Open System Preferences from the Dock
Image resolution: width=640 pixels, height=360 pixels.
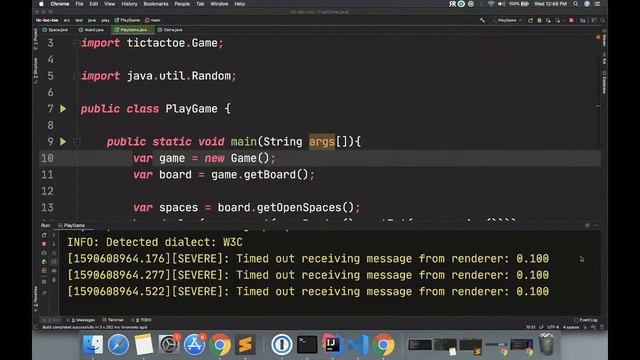click(x=169, y=344)
